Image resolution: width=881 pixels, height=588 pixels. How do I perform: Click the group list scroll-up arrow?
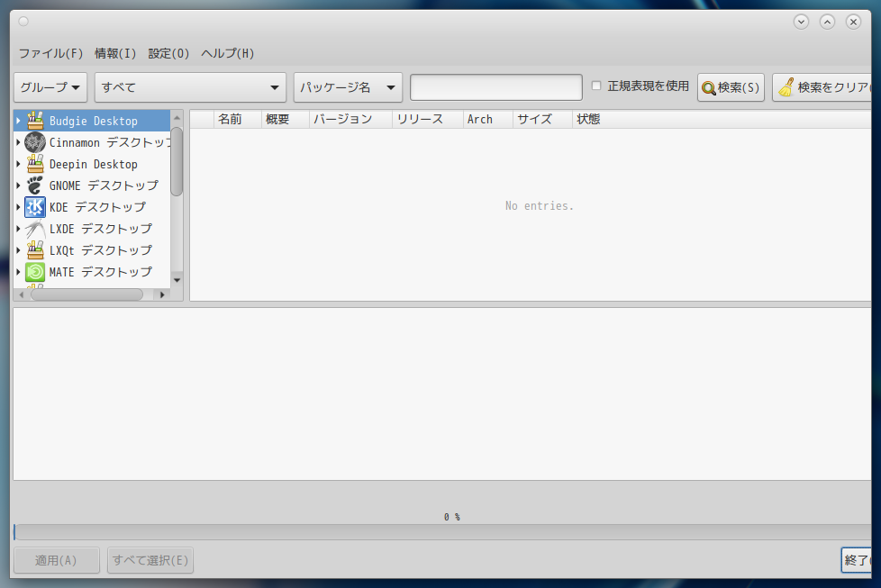click(177, 118)
